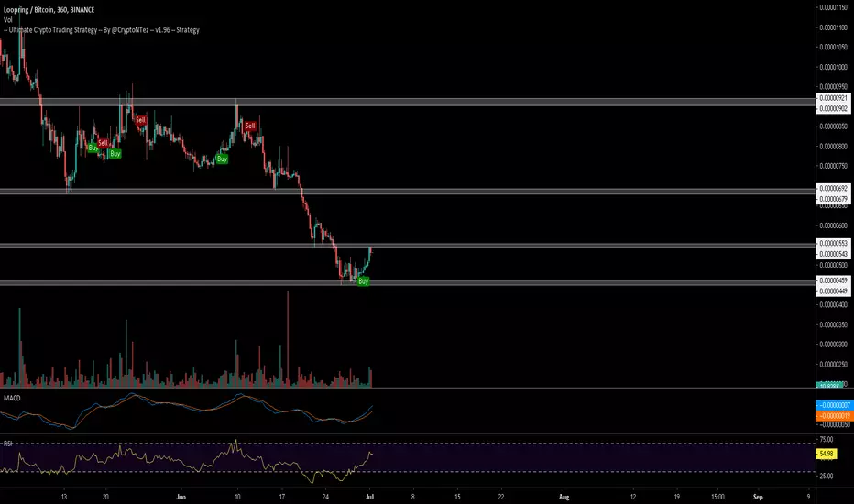This screenshot has height=504, width=854.
Task: Select the 0.00000543 price label
Action: pyautogui.click(x=833, y=254)
